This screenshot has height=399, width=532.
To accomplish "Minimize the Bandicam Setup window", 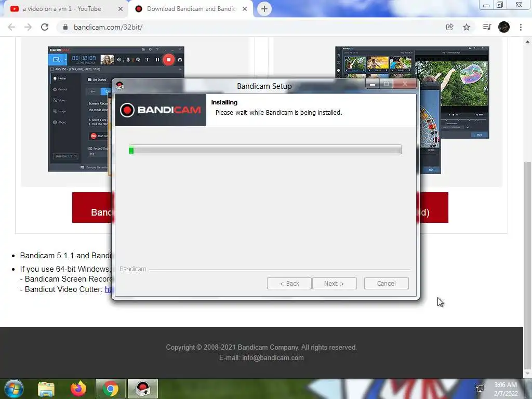I will click(373, 84).
